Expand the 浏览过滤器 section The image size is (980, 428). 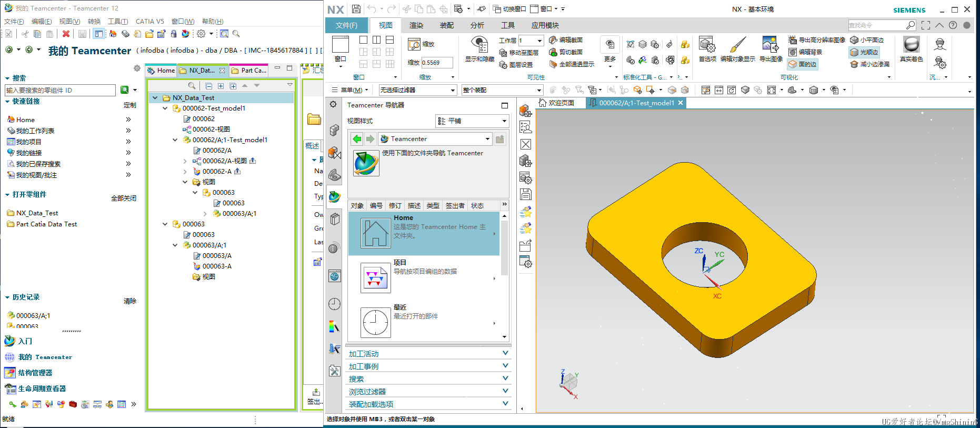pos(428,392)
